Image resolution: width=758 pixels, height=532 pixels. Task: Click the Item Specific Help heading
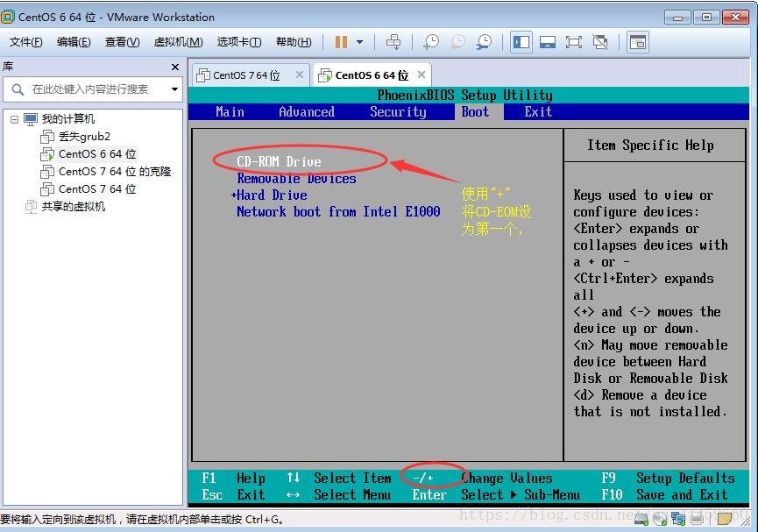coord(650,145)
